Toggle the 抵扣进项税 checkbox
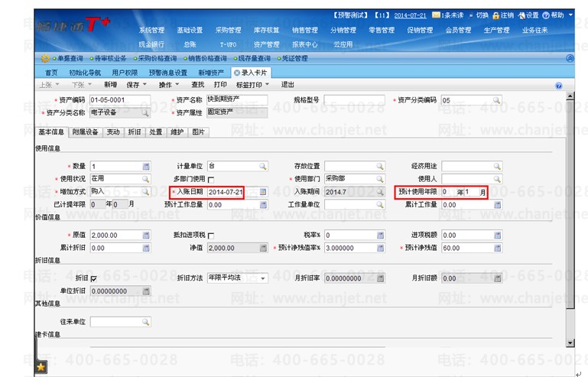Viewport: 588px width, 377px height. pos(211,236)
